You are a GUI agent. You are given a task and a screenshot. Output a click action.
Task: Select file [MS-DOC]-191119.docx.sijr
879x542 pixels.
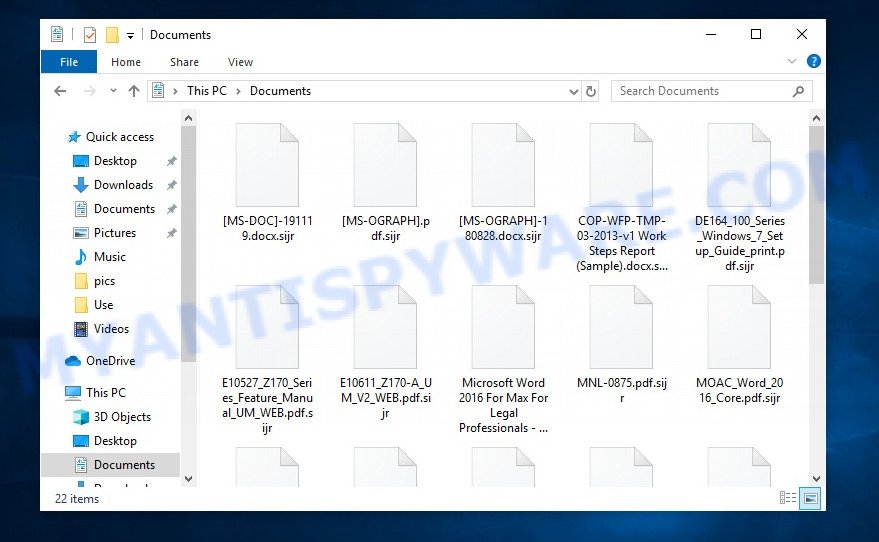267,183
